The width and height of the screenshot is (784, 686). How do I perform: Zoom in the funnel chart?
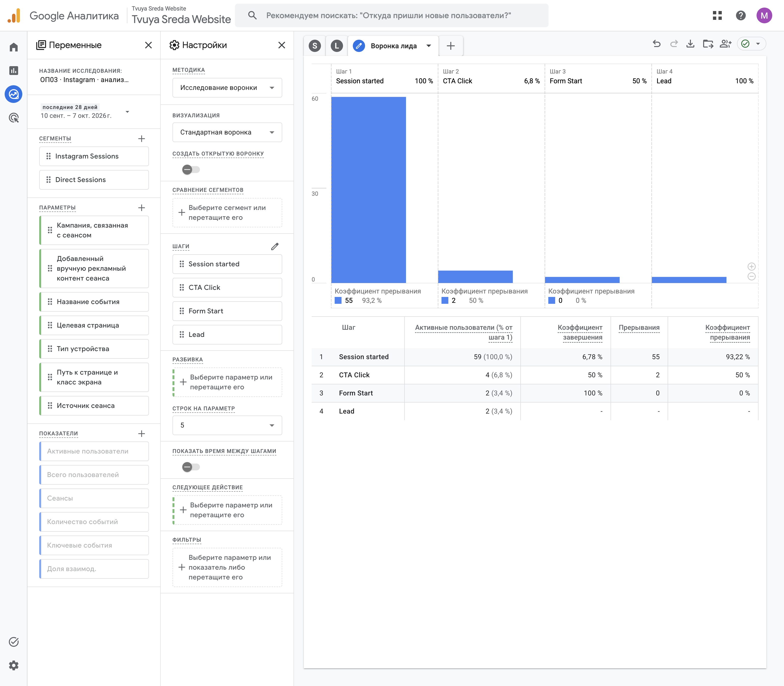coord(751,267)
